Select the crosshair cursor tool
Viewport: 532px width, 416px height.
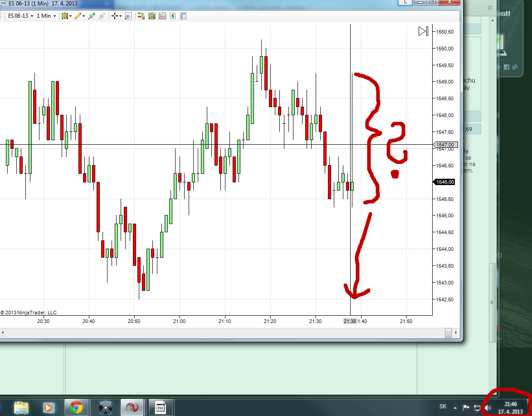(x=115, y=16)
